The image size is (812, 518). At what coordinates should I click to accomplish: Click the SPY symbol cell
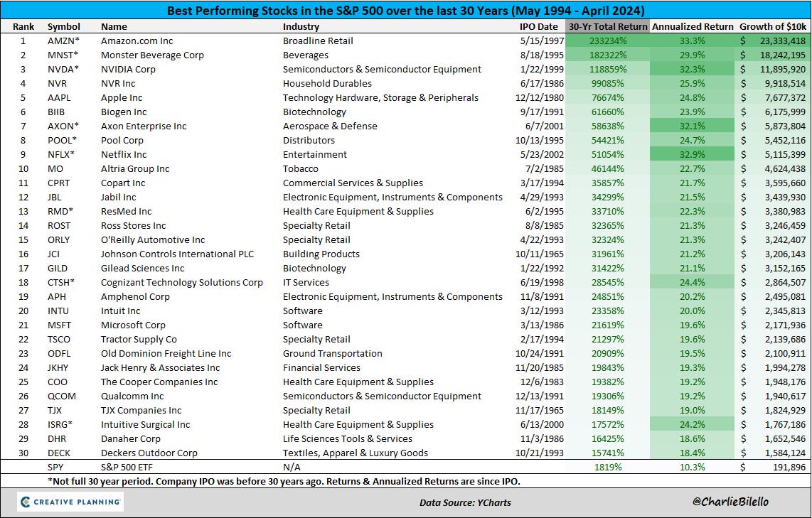pyautogui.click(x=55, y=468)
